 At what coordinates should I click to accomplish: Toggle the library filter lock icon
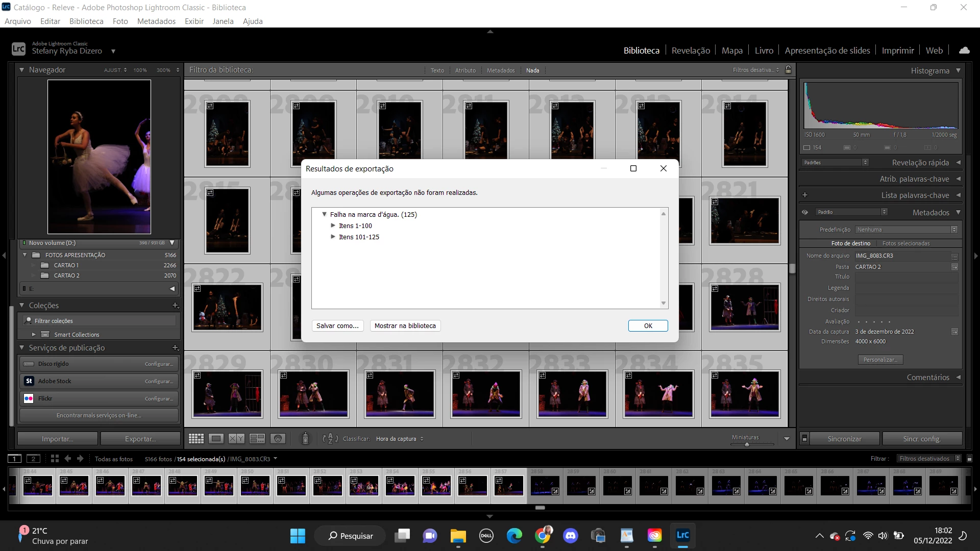pyautogui.click(x=788, y=70)
